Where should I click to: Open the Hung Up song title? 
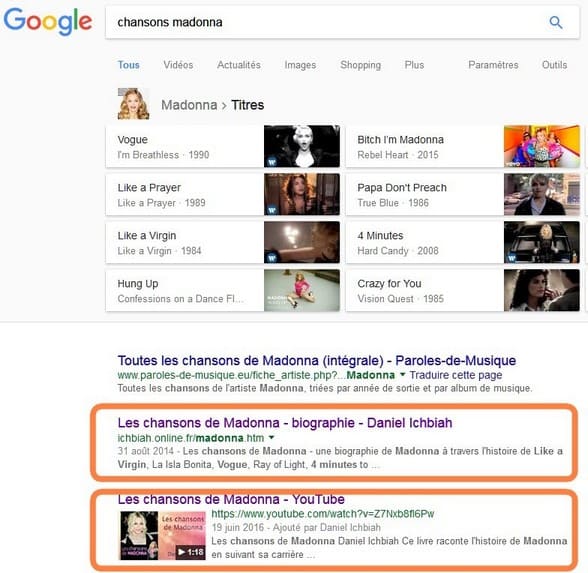tap(138, 284)
